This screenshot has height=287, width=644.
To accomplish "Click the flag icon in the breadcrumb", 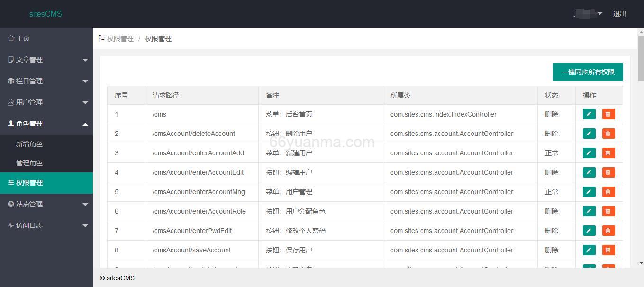I will point(101,38).
